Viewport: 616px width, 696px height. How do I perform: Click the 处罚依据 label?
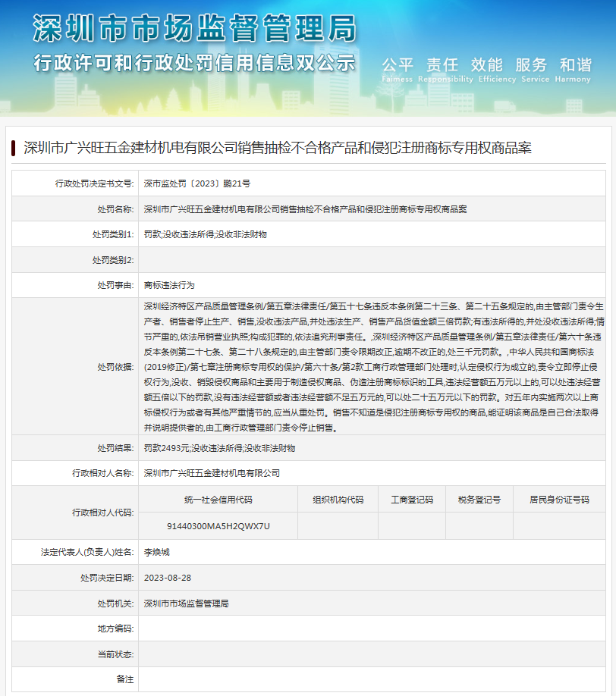pos(115,367)
